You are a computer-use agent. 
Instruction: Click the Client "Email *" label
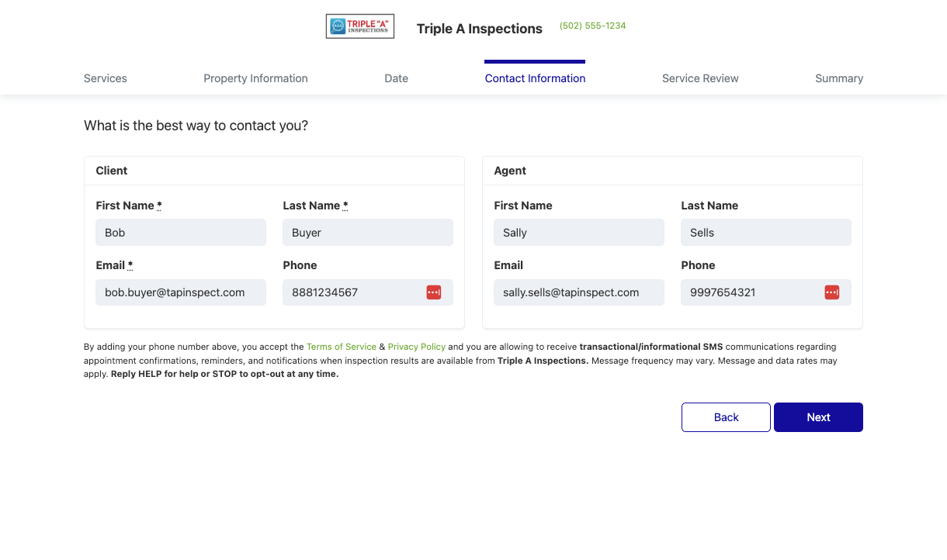(x=114, y=265)
